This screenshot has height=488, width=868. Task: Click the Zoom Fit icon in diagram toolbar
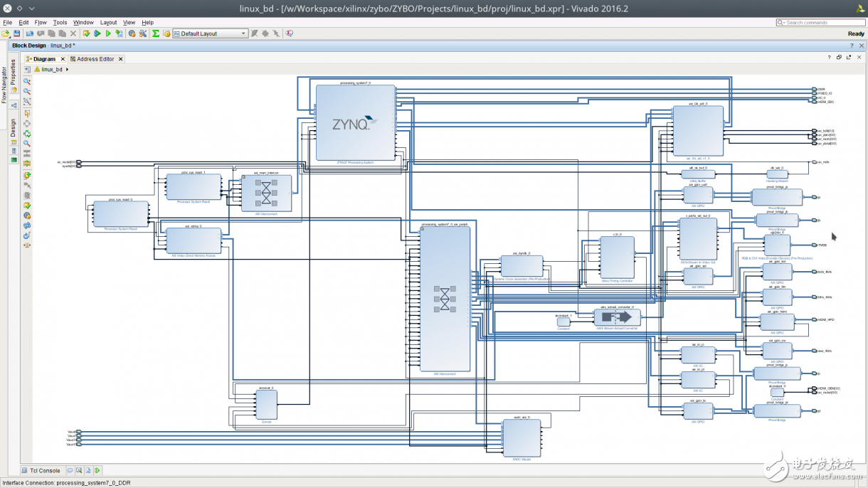pyautogui.click(x=27, y=102)
